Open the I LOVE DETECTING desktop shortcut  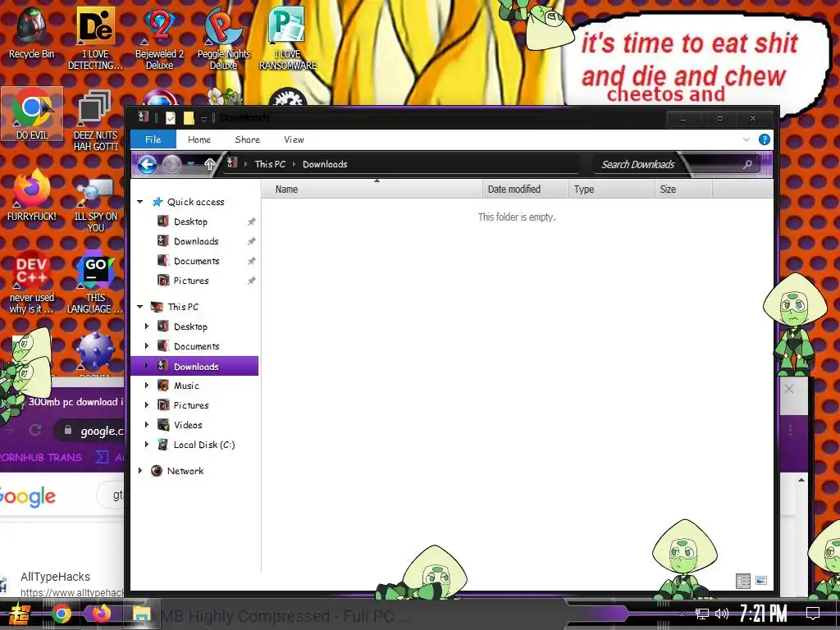pyautogui.click(x=95, y=39)
